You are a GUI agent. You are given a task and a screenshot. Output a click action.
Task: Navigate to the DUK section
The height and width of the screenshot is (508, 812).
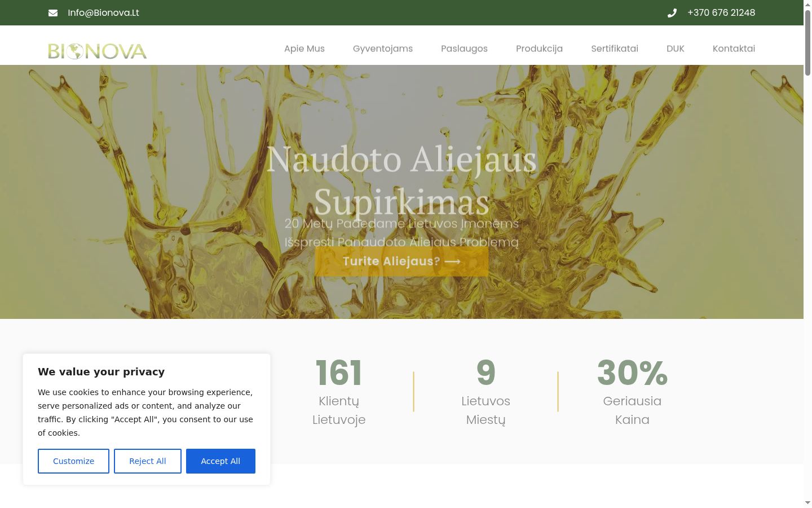[x=676, y=49]
